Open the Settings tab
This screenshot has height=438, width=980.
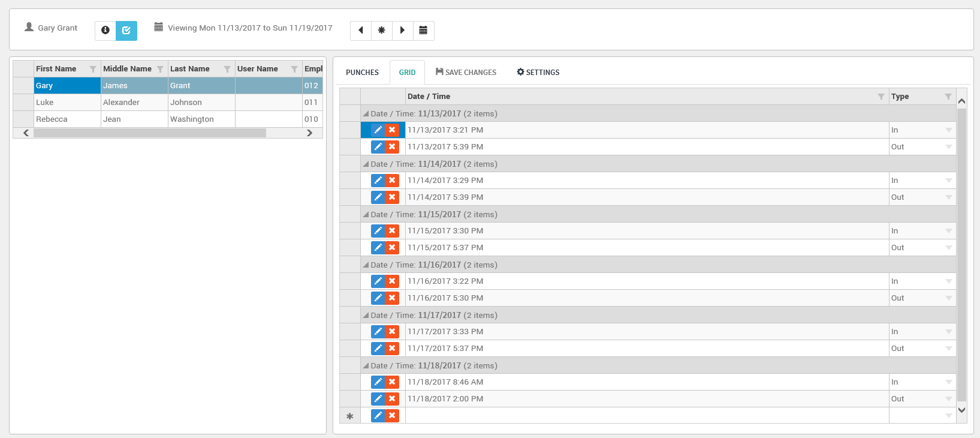(538, 73)
